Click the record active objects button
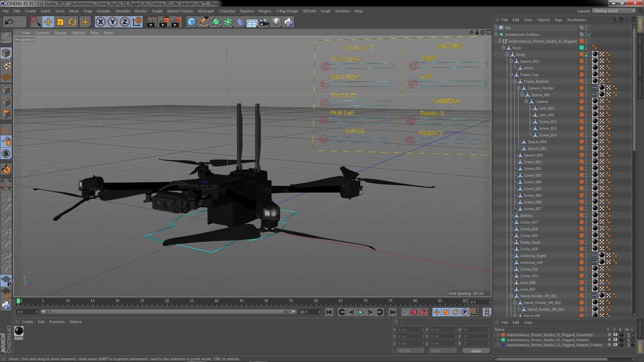The image size is (644, 362). [405, 312]
